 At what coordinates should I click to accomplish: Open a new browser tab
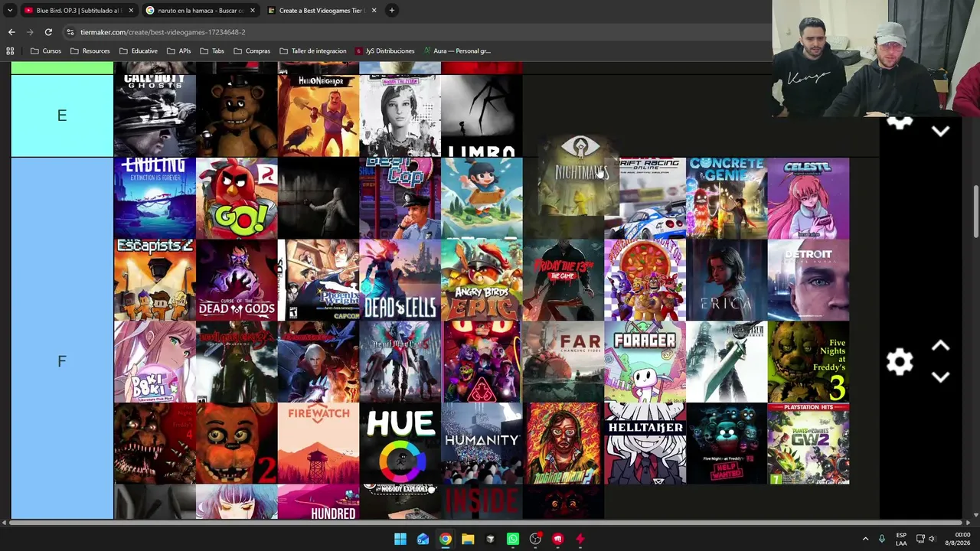point(391,11)
